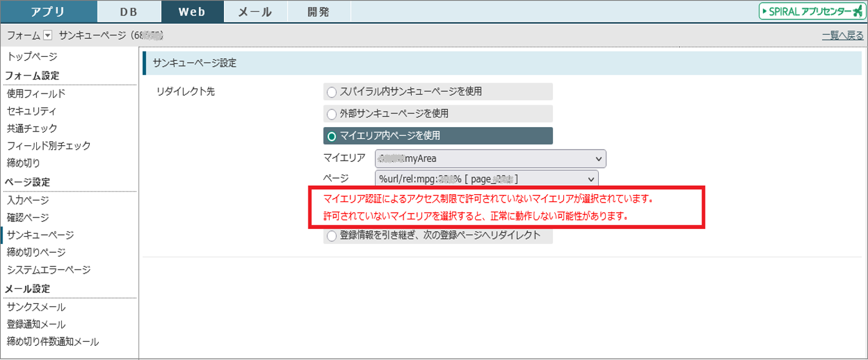Select 登録情報を引き継ぎ redirect radio option
Screen dimensions: 868x360
[332, 236]
